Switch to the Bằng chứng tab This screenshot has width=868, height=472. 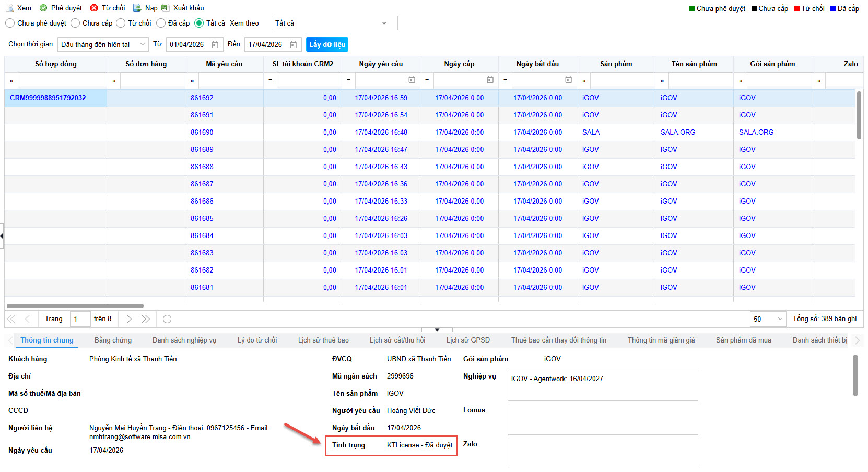tap(113, 340)
